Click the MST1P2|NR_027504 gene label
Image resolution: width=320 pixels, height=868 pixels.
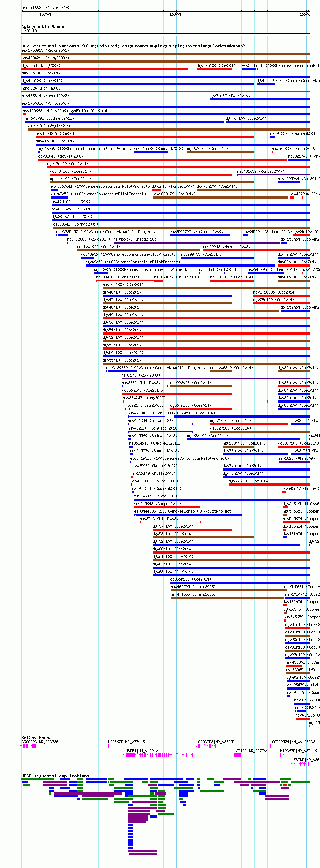251,751
